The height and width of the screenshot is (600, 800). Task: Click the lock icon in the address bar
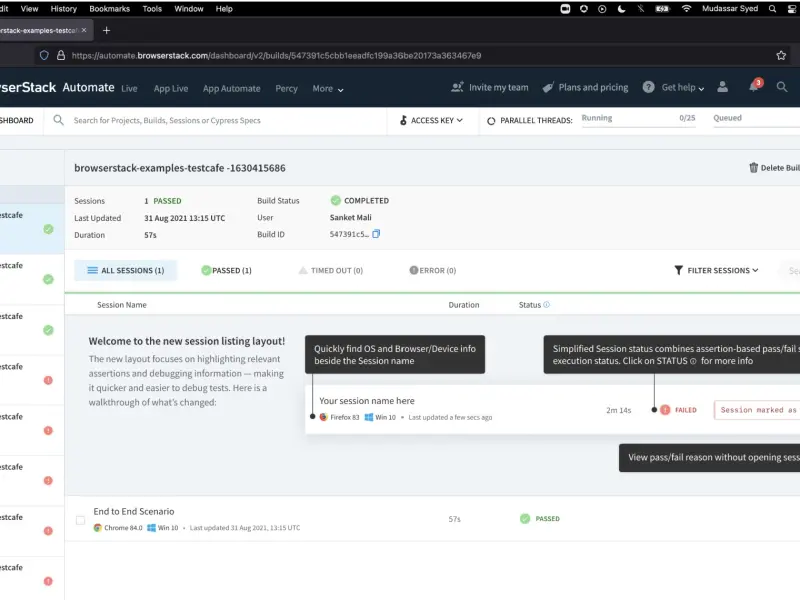click(61, 55)
